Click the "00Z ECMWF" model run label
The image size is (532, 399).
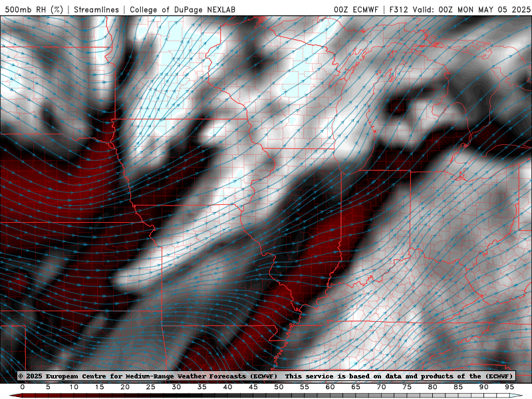(356, 9)
